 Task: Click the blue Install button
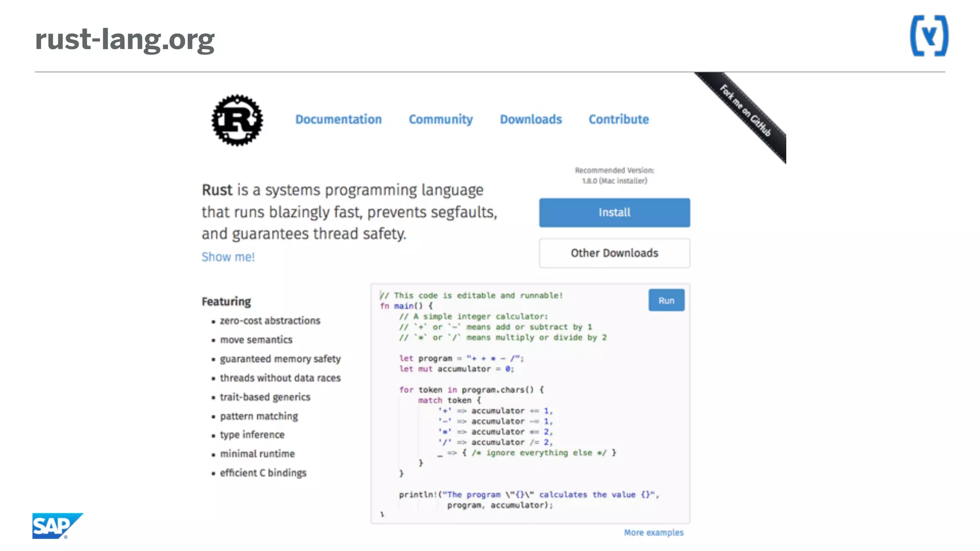pos(614,212)
